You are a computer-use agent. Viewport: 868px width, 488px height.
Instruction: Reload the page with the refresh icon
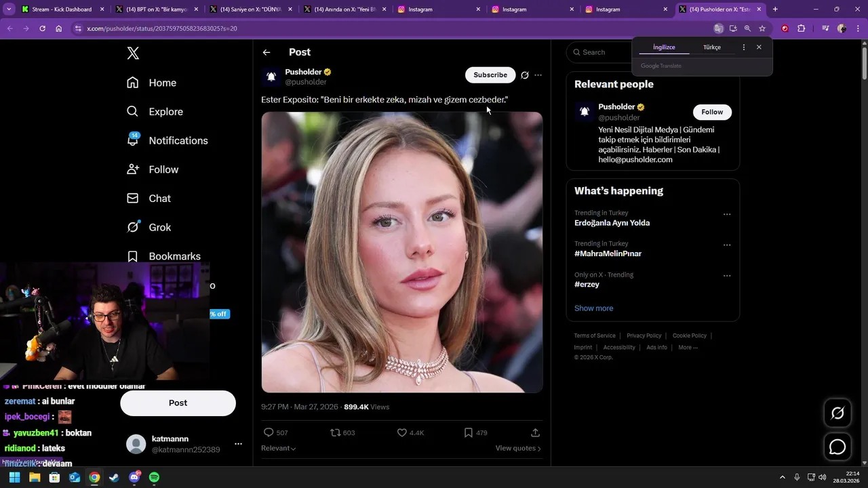coord(42,28)
